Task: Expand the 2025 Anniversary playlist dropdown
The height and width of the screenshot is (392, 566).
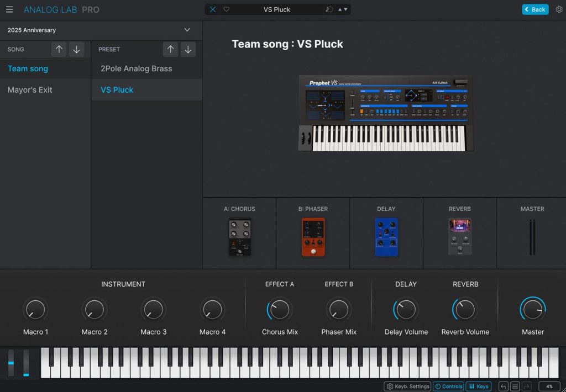Action: (187, 30)
